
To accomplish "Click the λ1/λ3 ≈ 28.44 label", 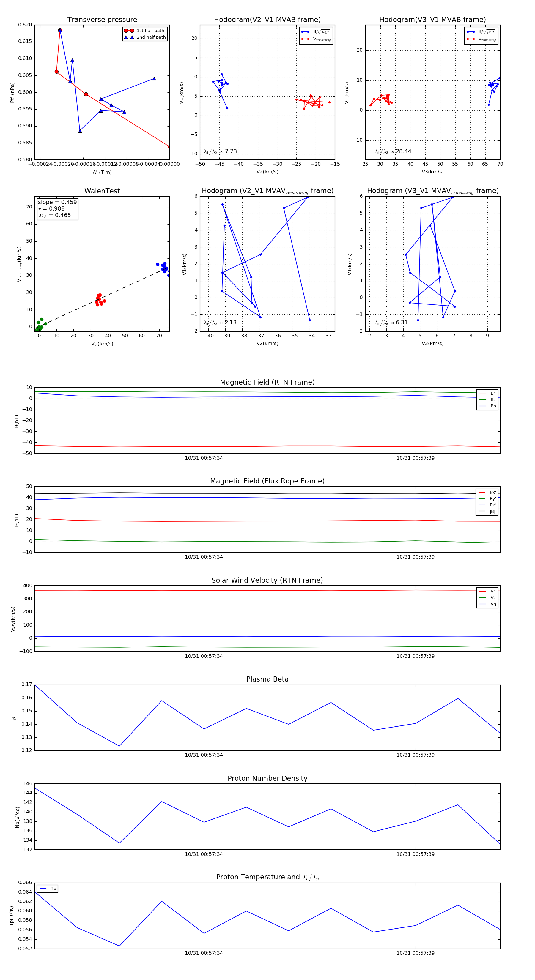I will point(393,151).
